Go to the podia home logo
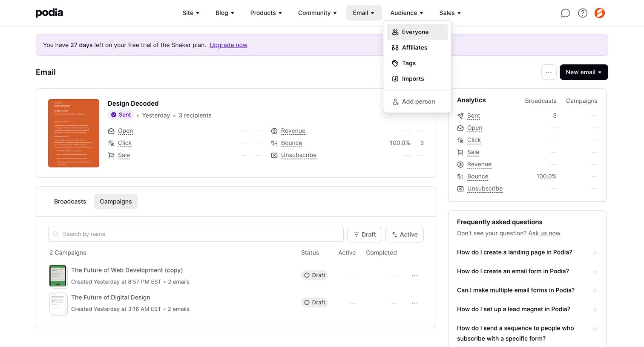The image size is (644, 347). pos(49,13)
